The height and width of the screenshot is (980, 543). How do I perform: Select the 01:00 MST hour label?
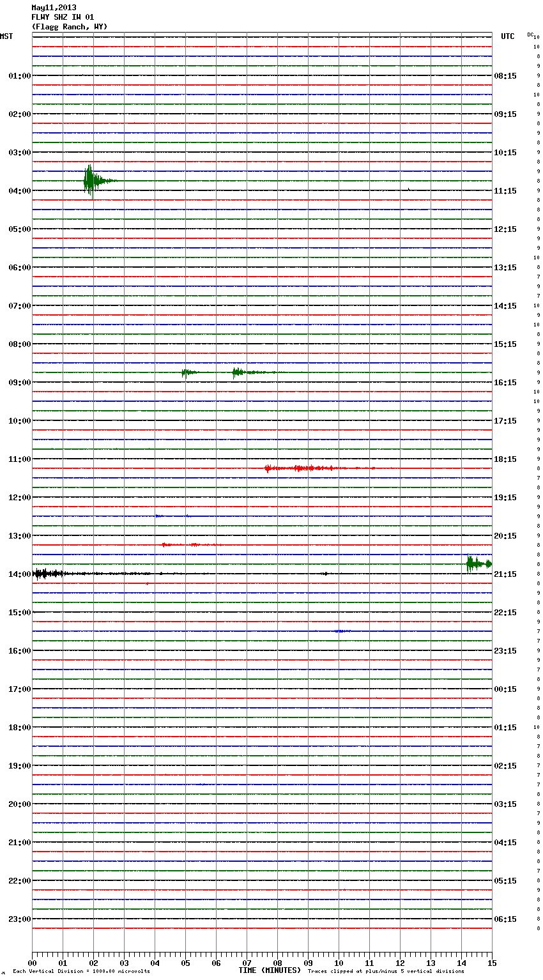tap(20, 76)
